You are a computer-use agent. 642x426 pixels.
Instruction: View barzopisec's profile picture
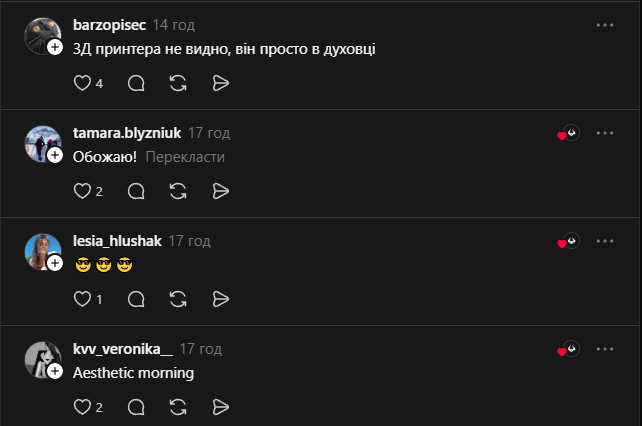point(41,36)
